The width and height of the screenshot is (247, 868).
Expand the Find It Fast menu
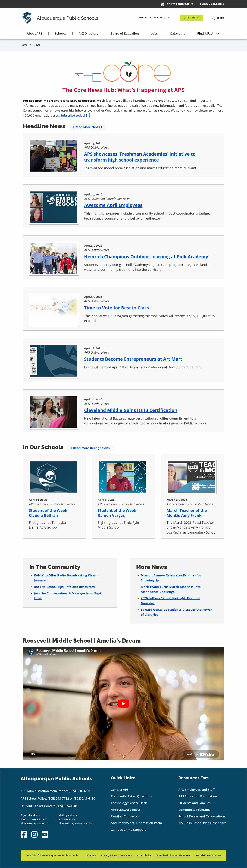tap(208, 34)
